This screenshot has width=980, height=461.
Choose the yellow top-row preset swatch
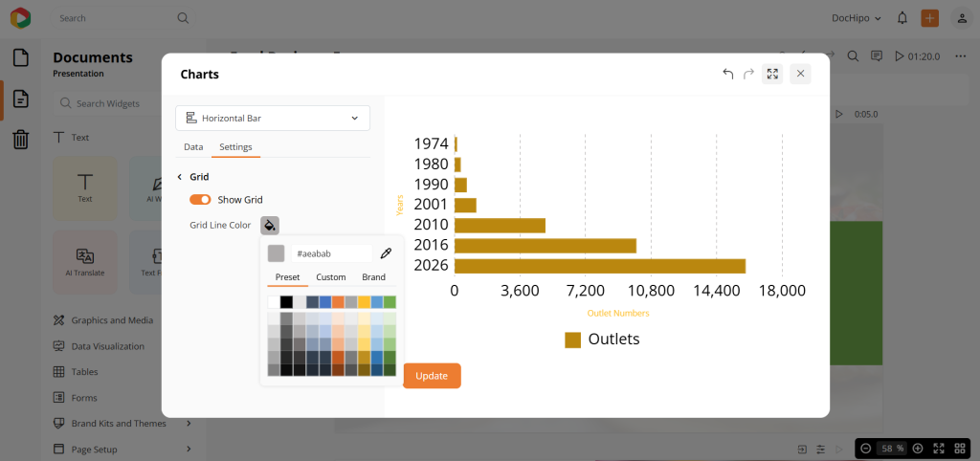pyautogui.click(x=364, y=302)
